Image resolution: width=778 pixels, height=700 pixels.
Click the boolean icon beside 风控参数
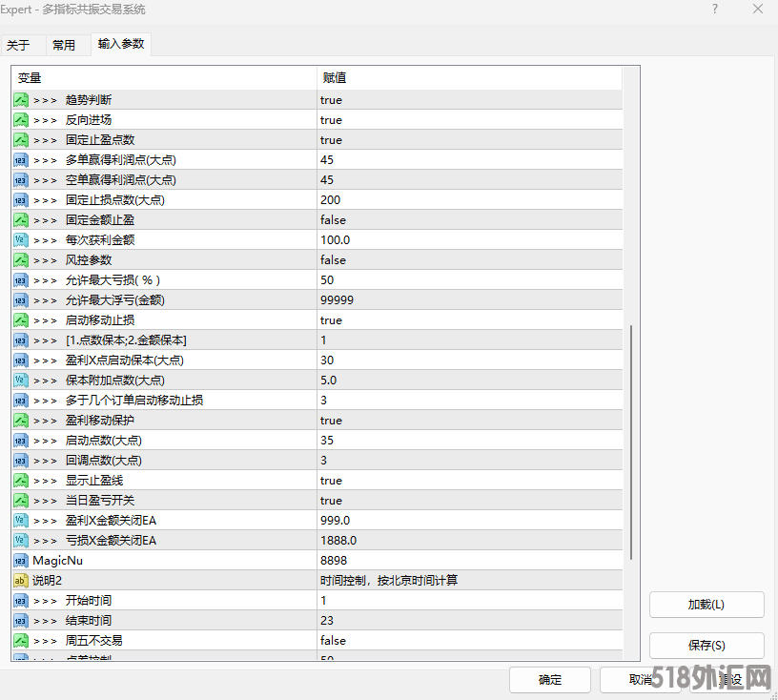[21, 260]
